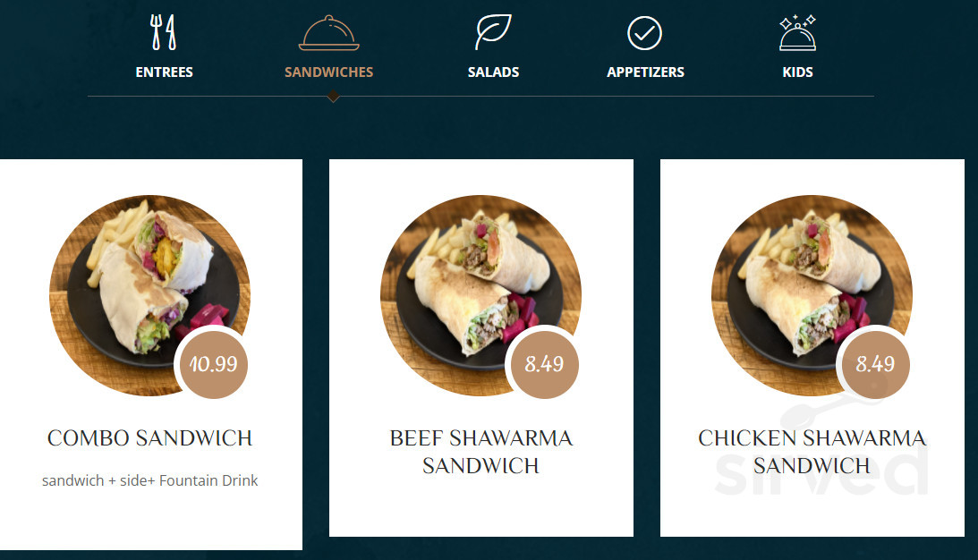Click the 10.99 price badge
978x560 pixels.
213,364
